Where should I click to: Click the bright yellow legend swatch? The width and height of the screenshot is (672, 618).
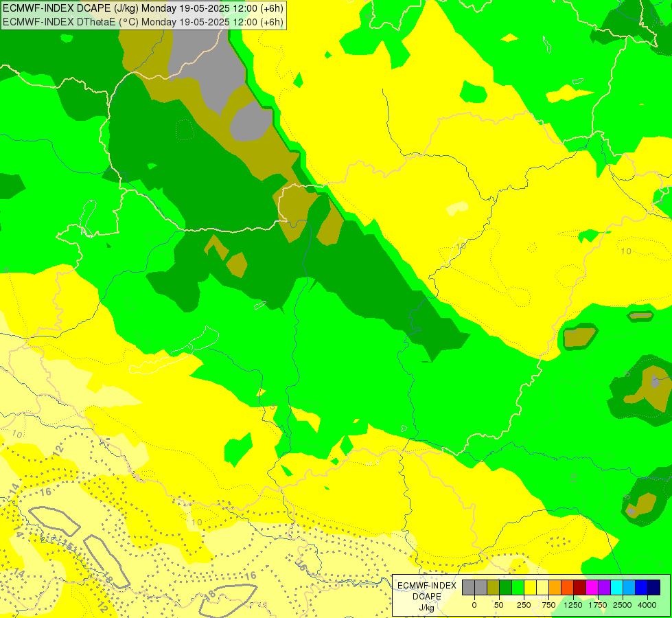click(x=531, y=587)
